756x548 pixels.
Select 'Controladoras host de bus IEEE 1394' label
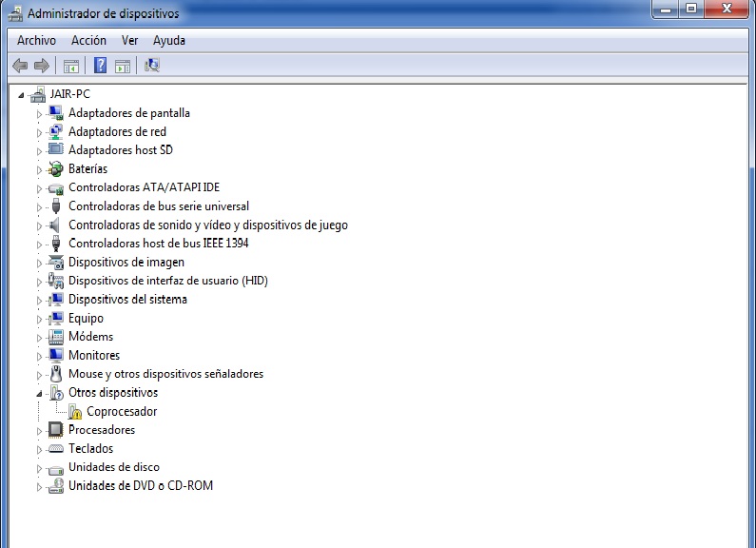(159, 244)
